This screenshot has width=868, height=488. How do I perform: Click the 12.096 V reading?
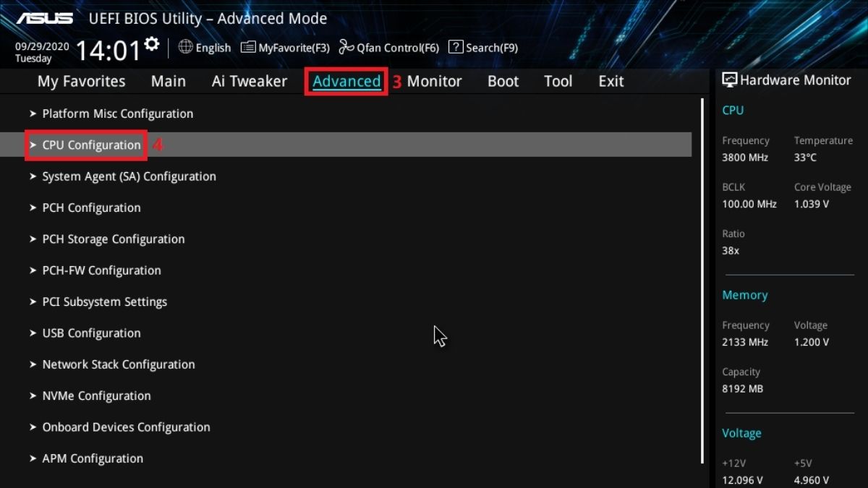pos(742,479)
